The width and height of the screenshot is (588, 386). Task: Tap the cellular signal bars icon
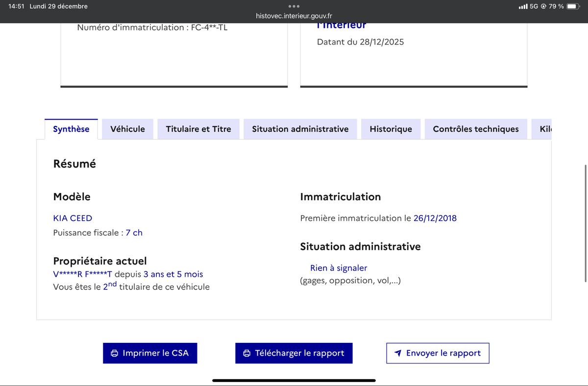point(523,6)
